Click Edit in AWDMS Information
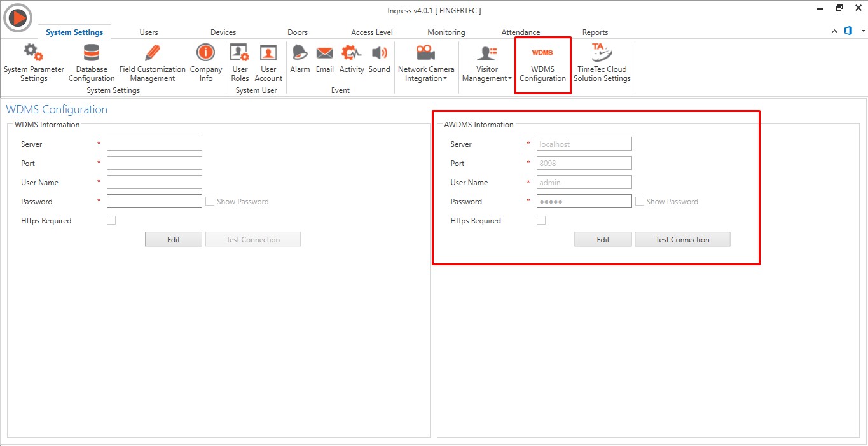The image size is (868, 446). pos(603,239)
